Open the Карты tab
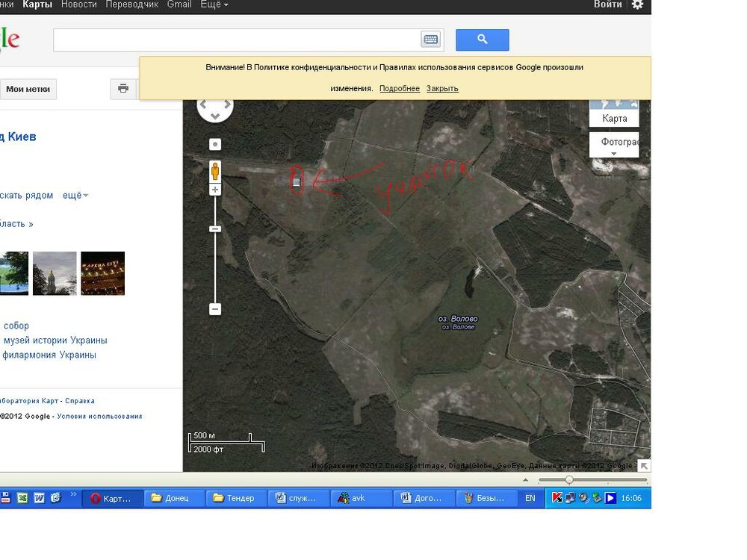Image resolution: width=747 pixels, height=560 pixels. click(x=37, y=4)
